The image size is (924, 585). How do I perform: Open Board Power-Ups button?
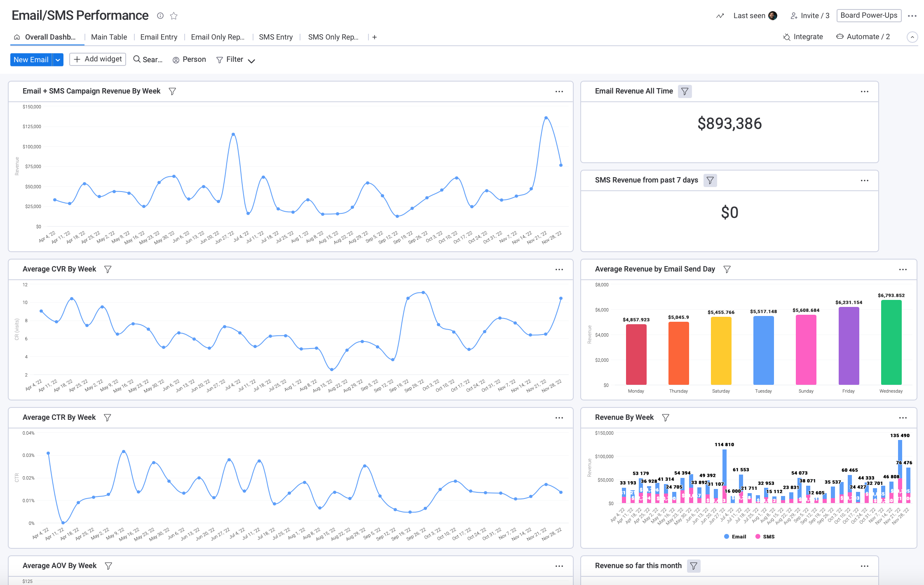point(868,16)
